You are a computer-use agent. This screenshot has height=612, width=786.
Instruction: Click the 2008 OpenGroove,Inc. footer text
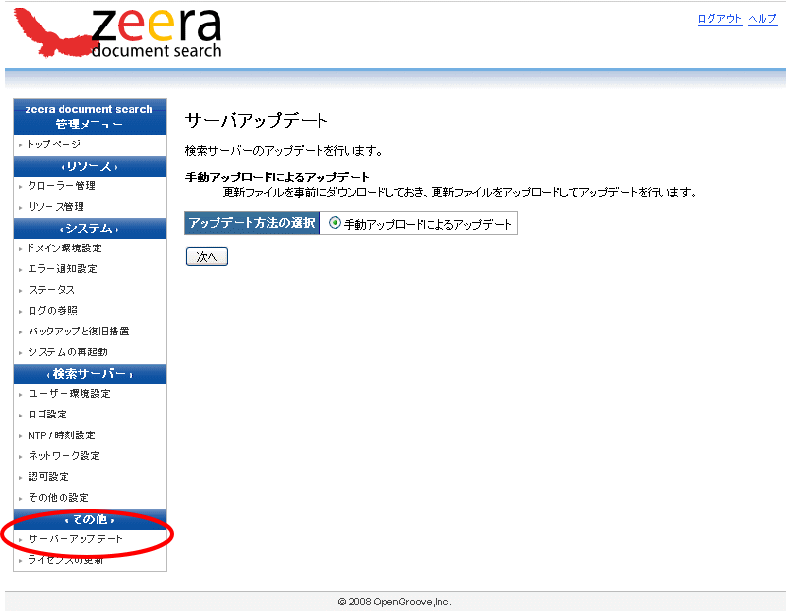coord(395,601)
